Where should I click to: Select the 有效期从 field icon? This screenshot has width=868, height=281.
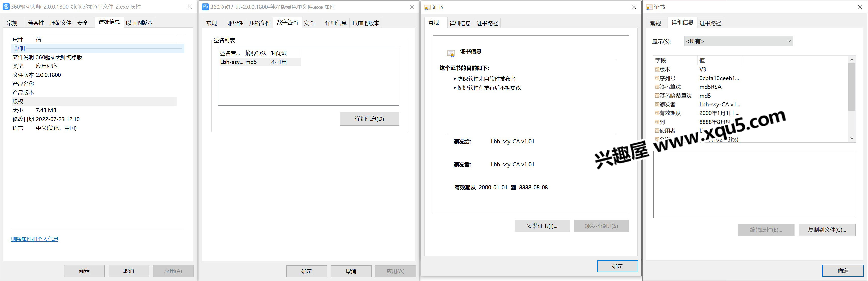point(657,113)
